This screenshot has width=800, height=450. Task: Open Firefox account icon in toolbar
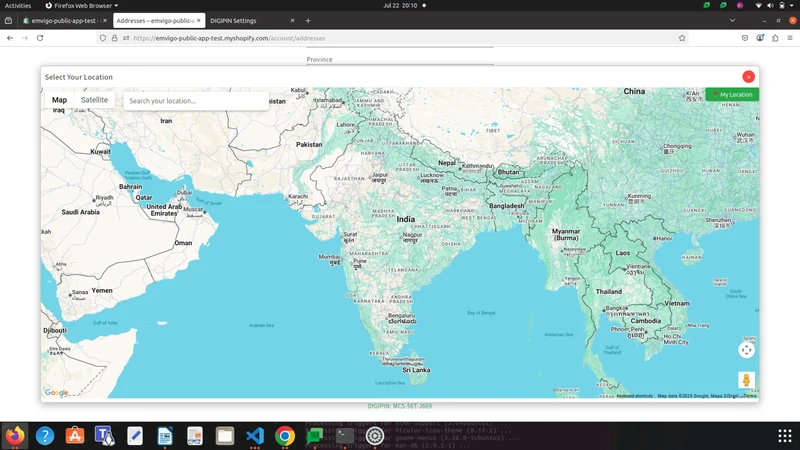[x=760, y=38]
